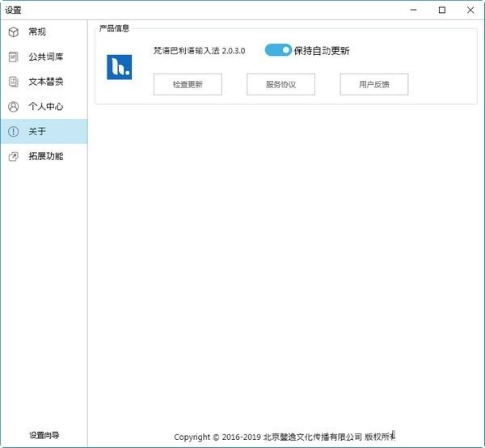
Task: Click the user avatar icon for 个人中心
Action: coord(13,107)
